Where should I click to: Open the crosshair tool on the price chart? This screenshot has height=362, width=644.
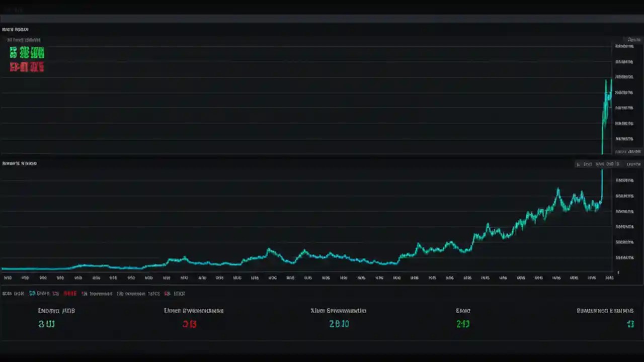(579, 164)
